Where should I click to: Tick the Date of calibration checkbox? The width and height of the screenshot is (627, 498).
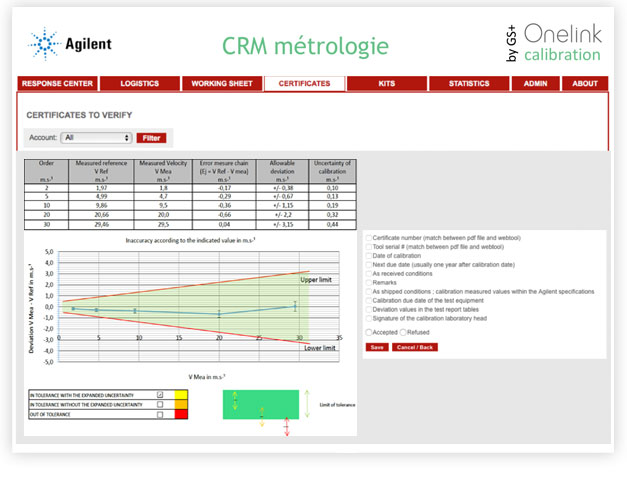tap(369, 256)
